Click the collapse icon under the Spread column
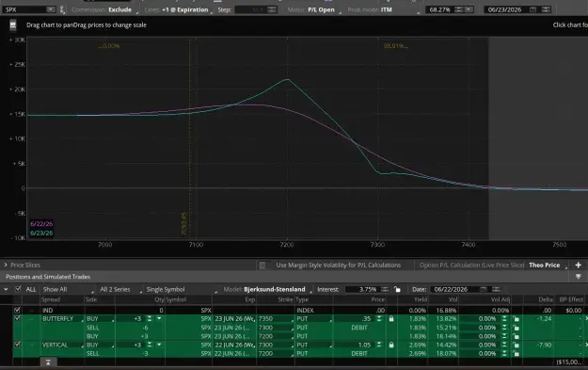Image resolution: width=588 pixels, height=370 pixels. (x=48, y=362)
